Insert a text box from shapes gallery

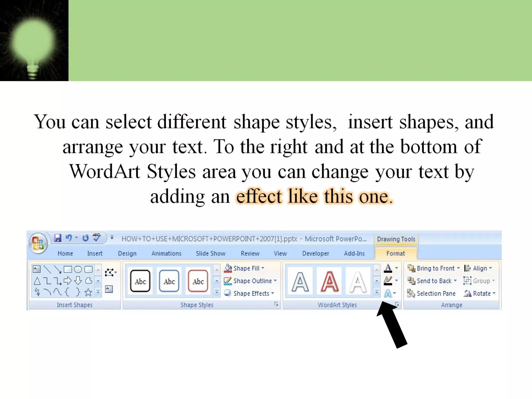point(37,269)
